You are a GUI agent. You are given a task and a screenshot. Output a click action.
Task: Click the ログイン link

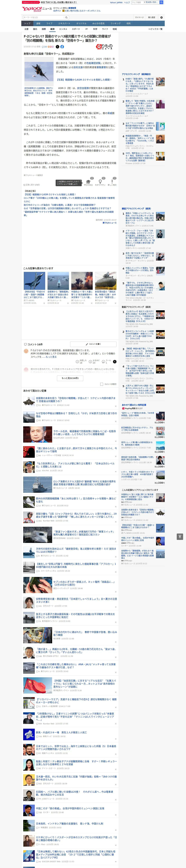(x=57, y=11)
